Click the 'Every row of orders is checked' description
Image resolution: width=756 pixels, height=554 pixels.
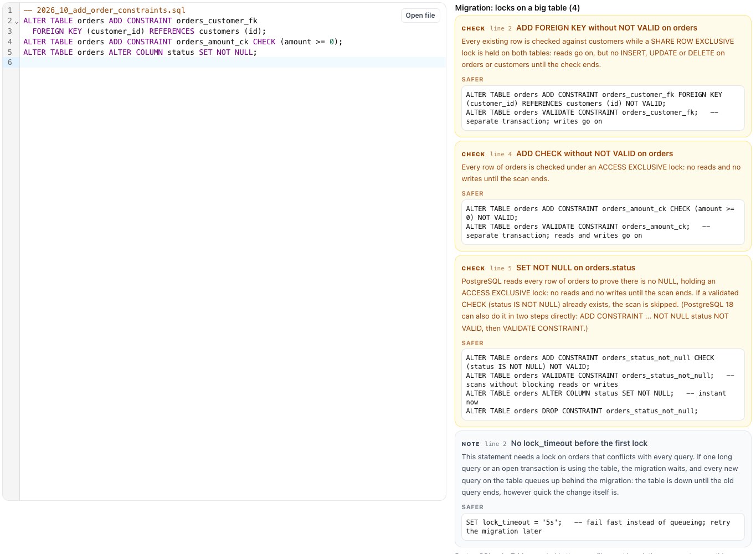click(x=601, y=173)
